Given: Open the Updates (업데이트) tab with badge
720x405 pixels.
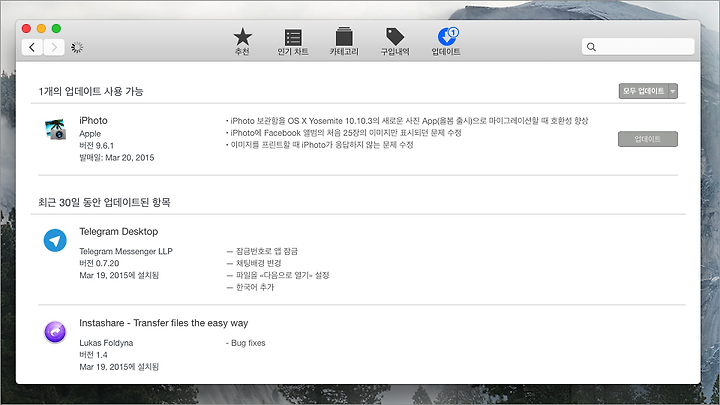Looking at the screenshot, I should (446, 41).
